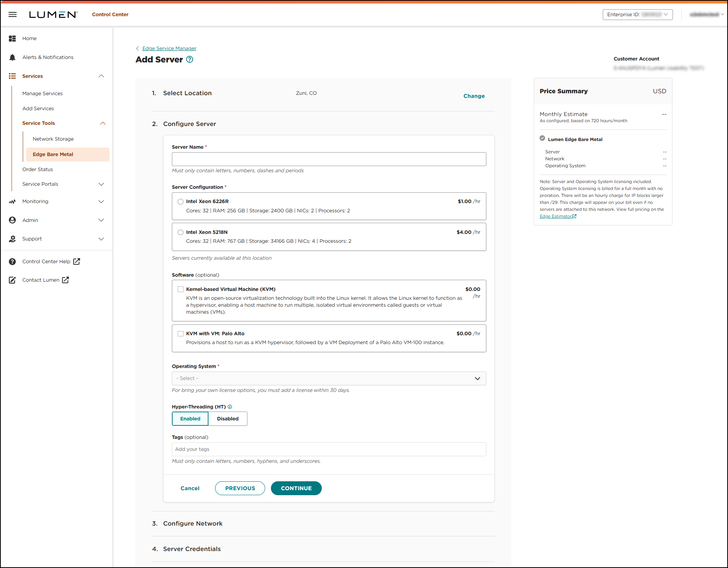Click the Admin person icon
Viewport: 728px width, 568px height.
(12, 220)
